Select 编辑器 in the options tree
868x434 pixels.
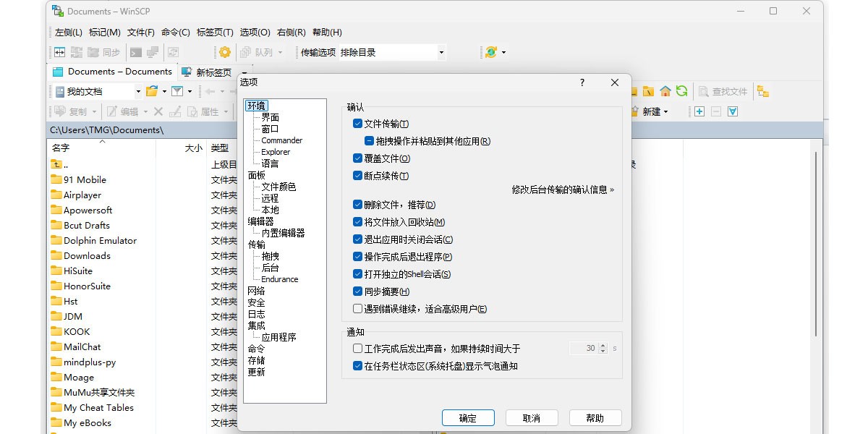259,221
